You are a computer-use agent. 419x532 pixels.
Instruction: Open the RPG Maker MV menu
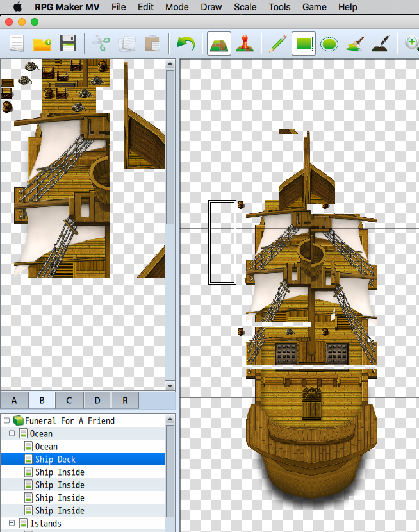(67, 7)
